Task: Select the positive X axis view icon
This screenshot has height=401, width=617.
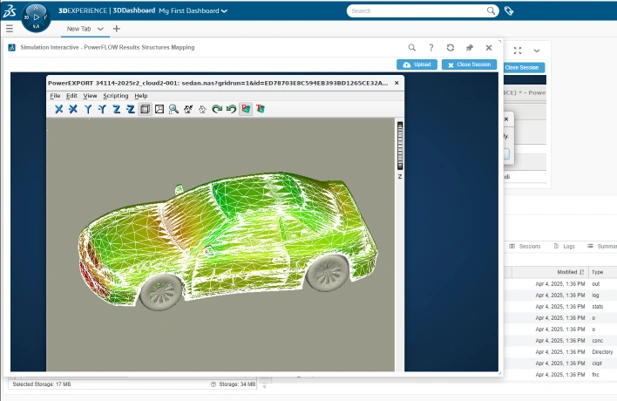Action: tap(59, 109)
